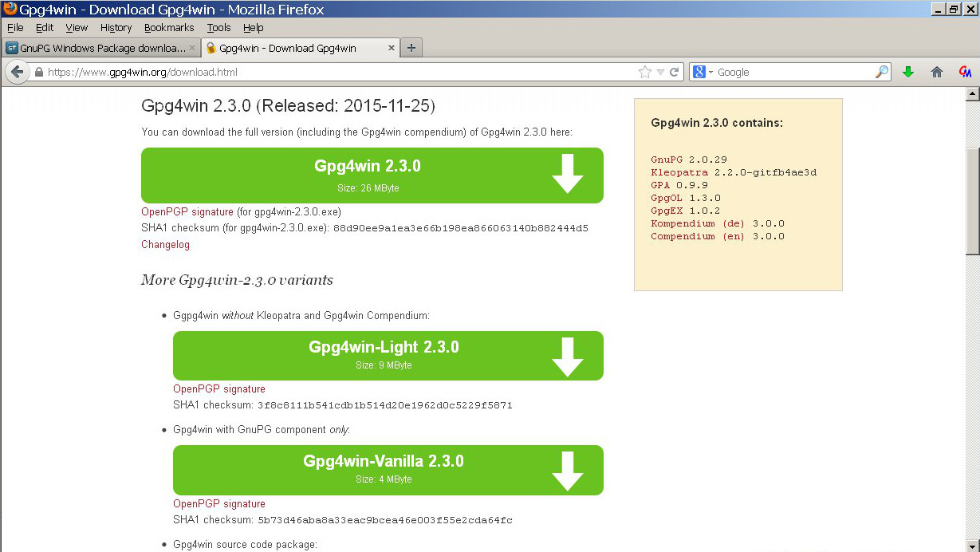
Task: Click SHA1 checksum 3f8c8111b541cdb1b514d20e1962d0c5229f5871
Action: pyautogui.click(x=384, y=405)
